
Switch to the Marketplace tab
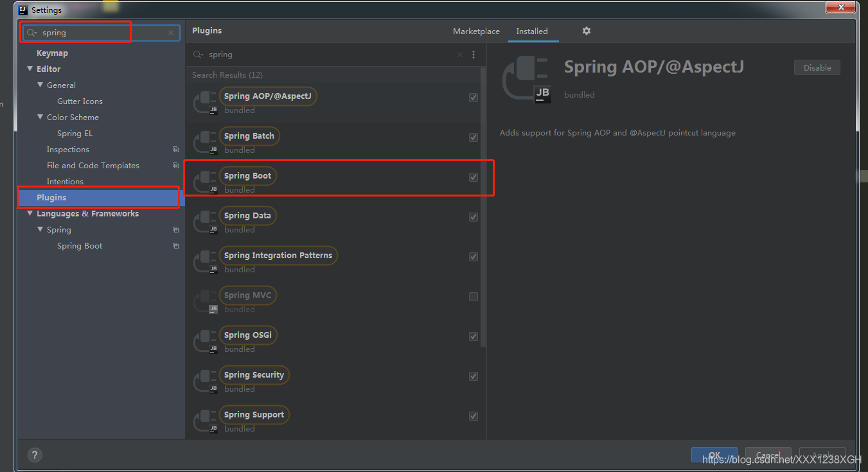point(476,31)
